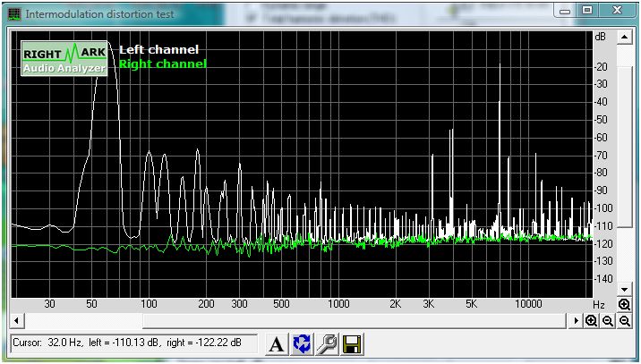Click the magnifier icon next to Hz label

coord(624,304)
